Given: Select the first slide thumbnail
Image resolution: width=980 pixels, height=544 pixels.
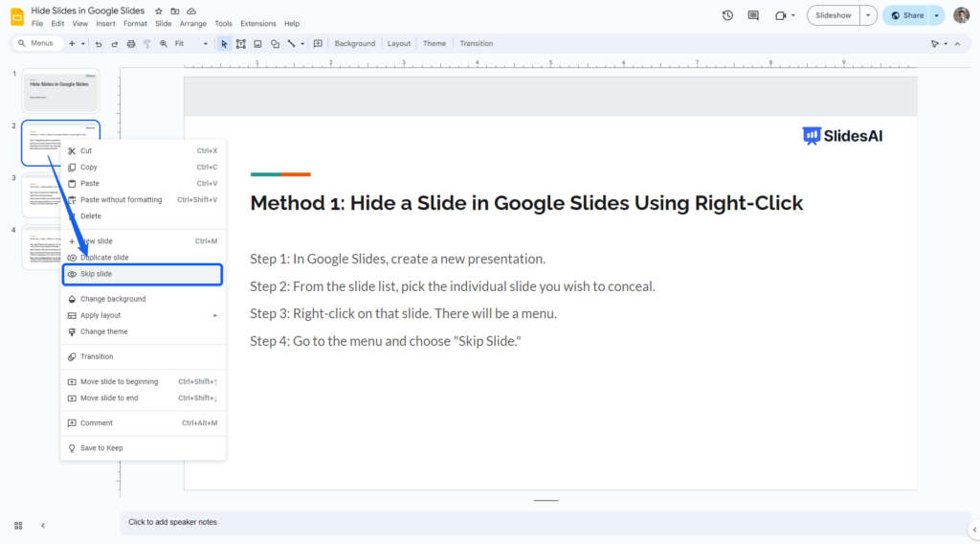Looking at the screenshot, I should pyautogui.click(x=60, y=91).
